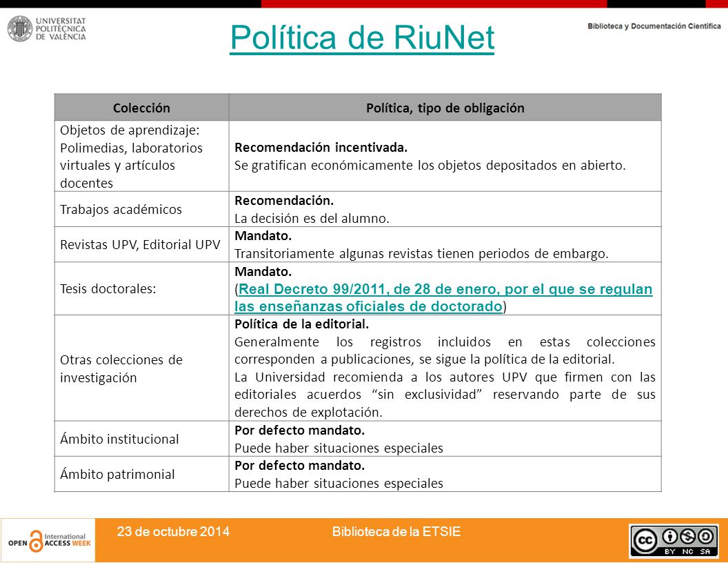Open the Política de RiuNet title link
This screenshot has height=563, width=728.
(x=362, y=37)
